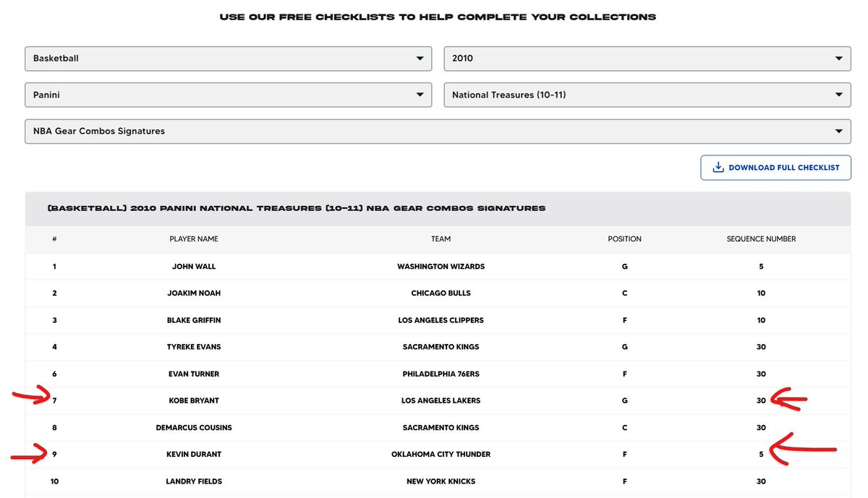The height and width of the screenshot is (498, 868).
Task: Click sequence number 30 in Landry Fields row
Action: [761, 481]
